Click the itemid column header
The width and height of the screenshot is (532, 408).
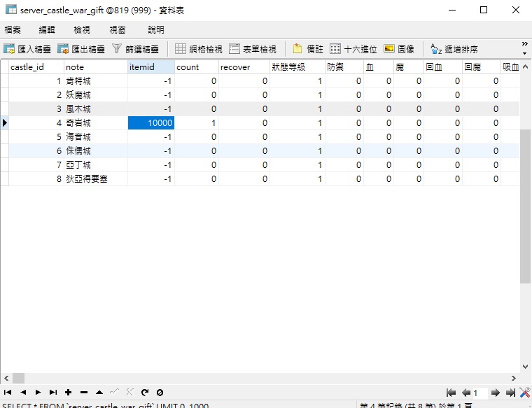point(151,67)
